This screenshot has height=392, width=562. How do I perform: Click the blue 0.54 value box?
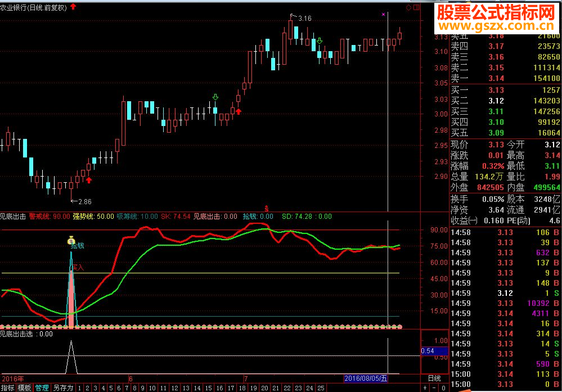(434, 351)
